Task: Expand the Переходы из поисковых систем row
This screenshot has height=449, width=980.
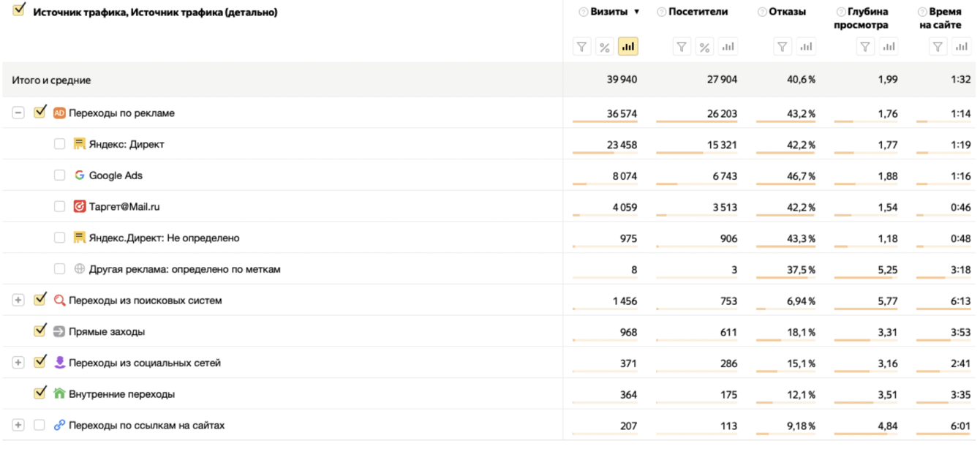Action: pyautogui.click(x=18, y=301)
